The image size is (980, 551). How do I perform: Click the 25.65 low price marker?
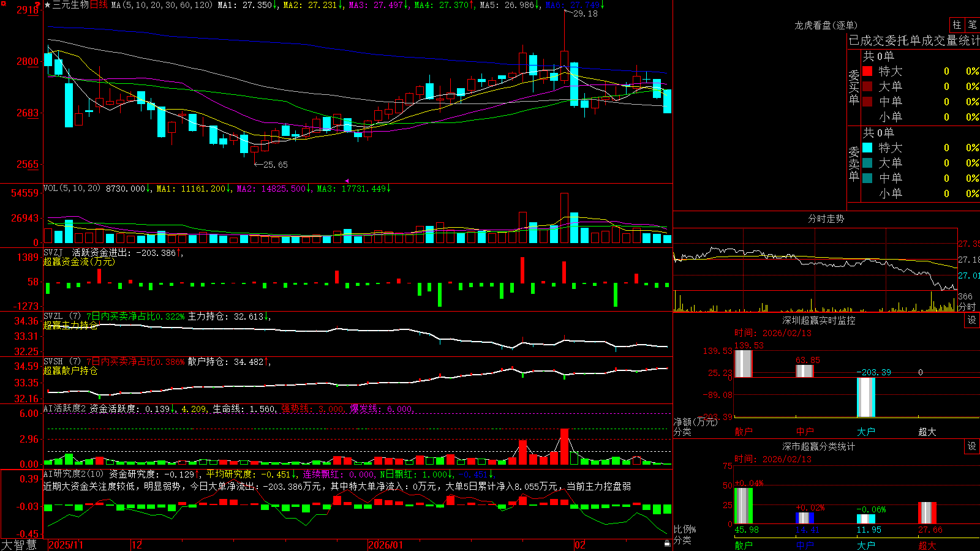(x=275, y=165)
